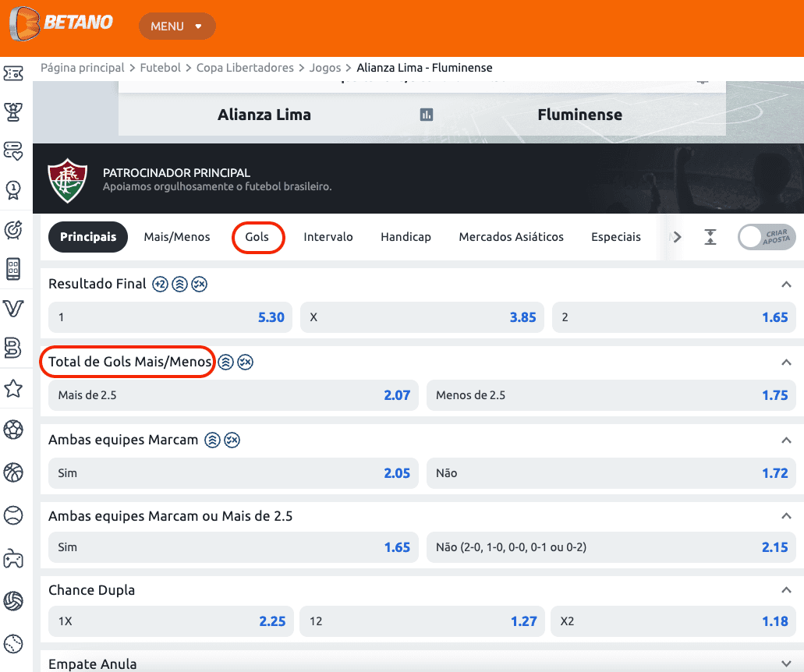Select Chance Dupla X2 at 1.18
The image size is (804, 672).
coord(673,621)
